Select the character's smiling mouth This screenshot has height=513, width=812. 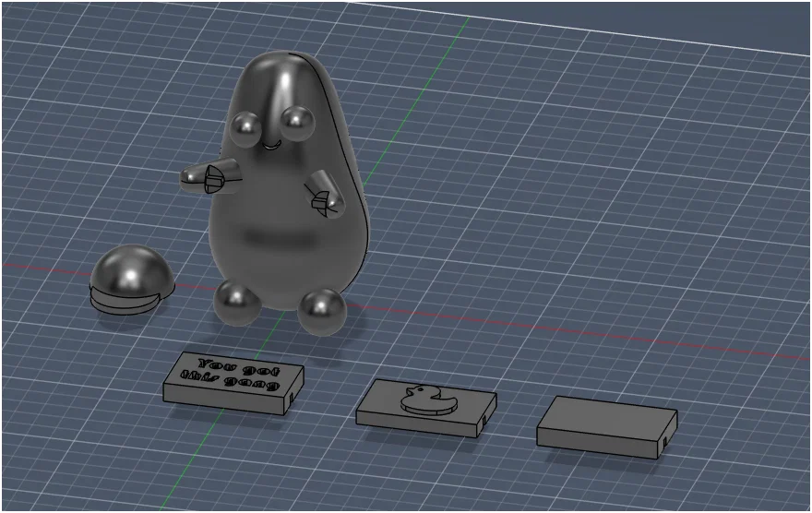click(270, 146)
